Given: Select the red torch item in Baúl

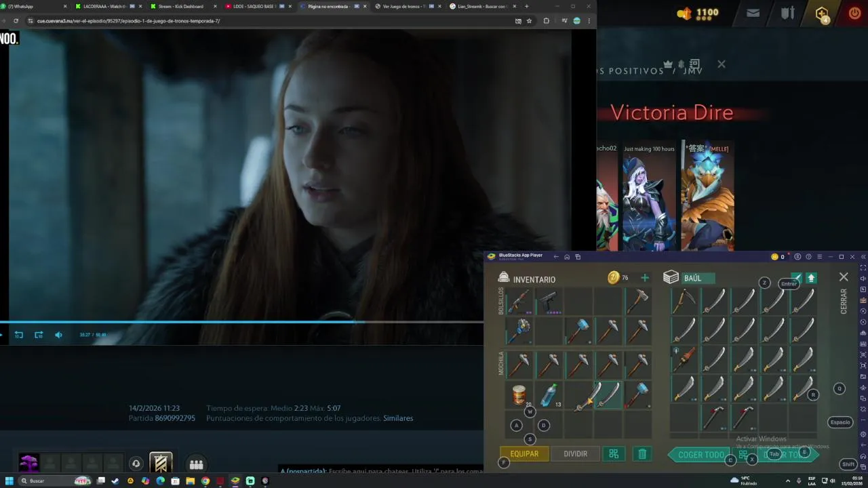Looking at the screenshot, I should pos(684,360).
